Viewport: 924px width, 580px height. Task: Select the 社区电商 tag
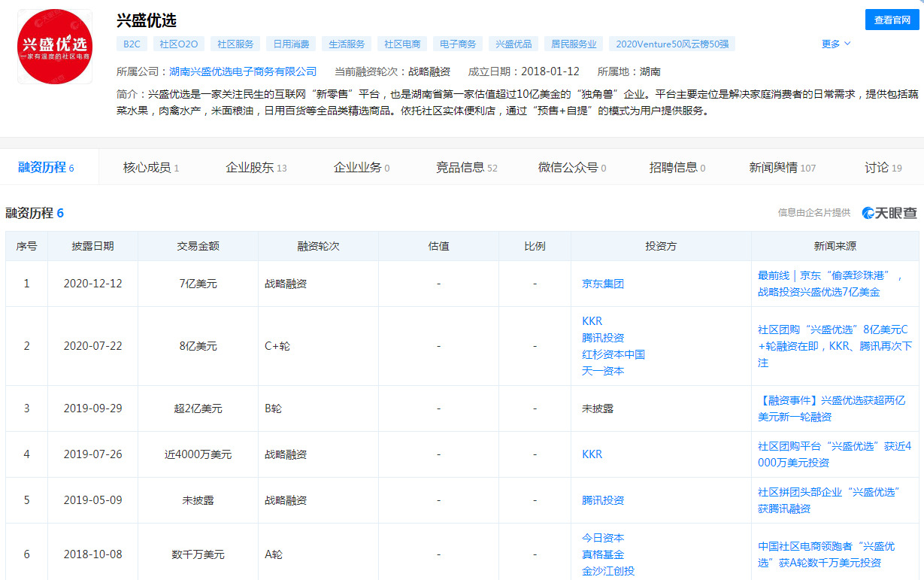pos(402,44)
